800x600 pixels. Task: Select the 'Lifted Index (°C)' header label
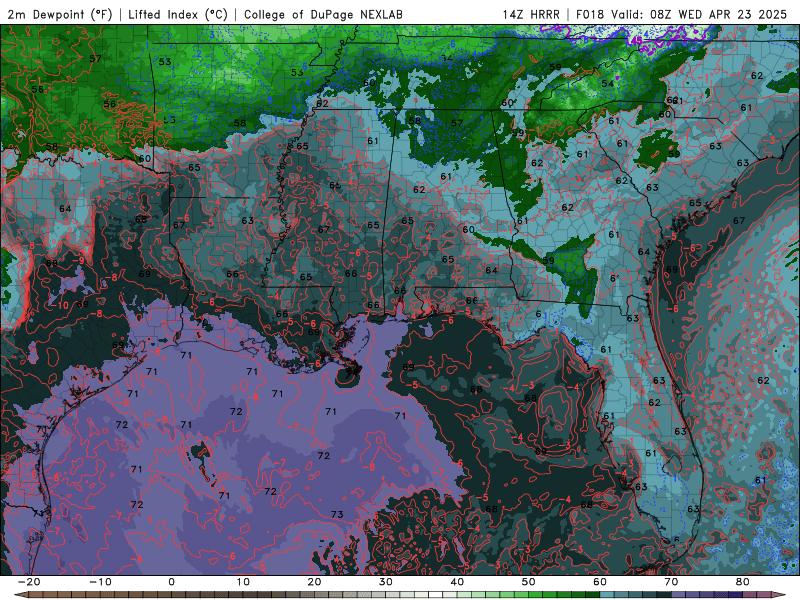(178, 15)
